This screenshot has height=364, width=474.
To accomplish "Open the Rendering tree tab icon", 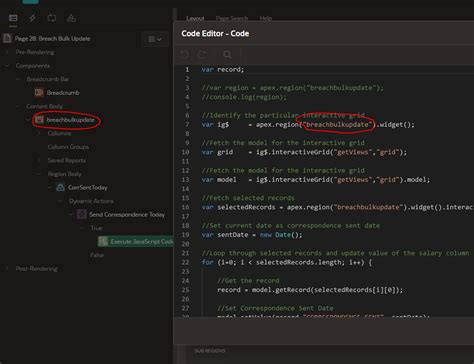I will coord(13,18).
